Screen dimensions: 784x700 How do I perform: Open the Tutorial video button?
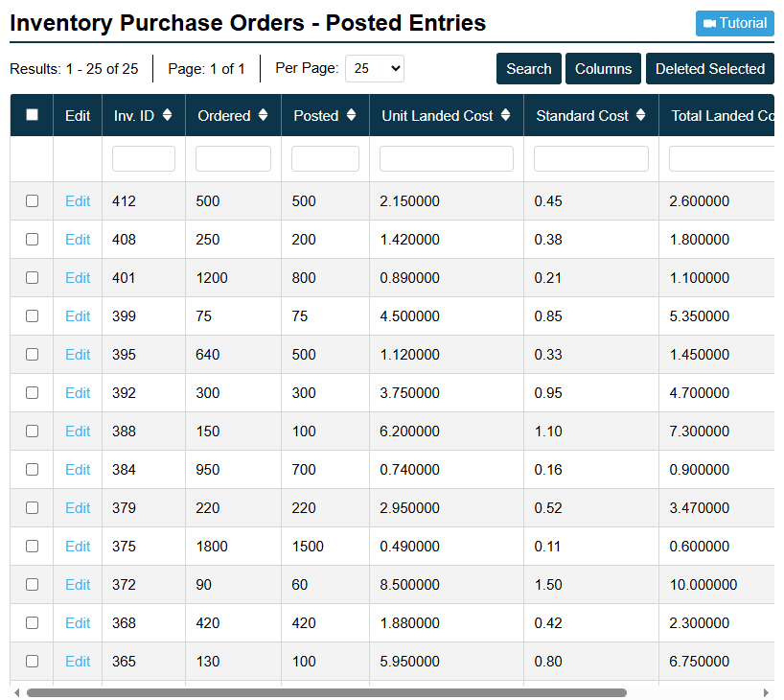(x=734, y=23)
